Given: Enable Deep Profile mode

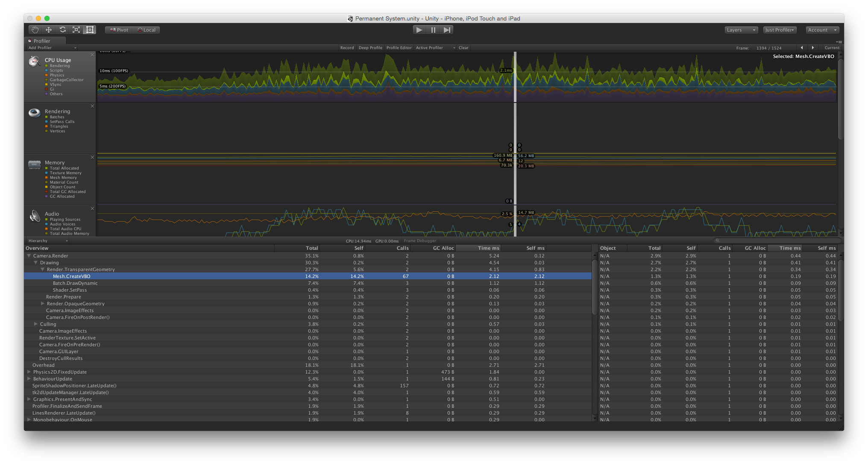Looking at the screenshot, I should 370,48.
